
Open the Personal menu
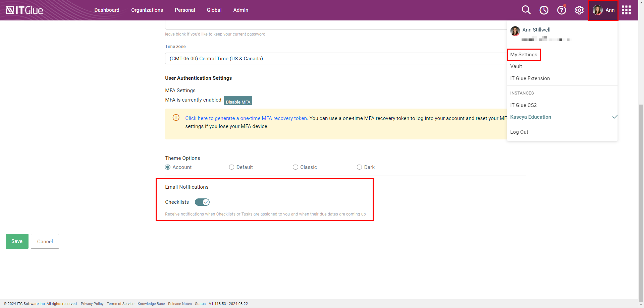(185, 10)
